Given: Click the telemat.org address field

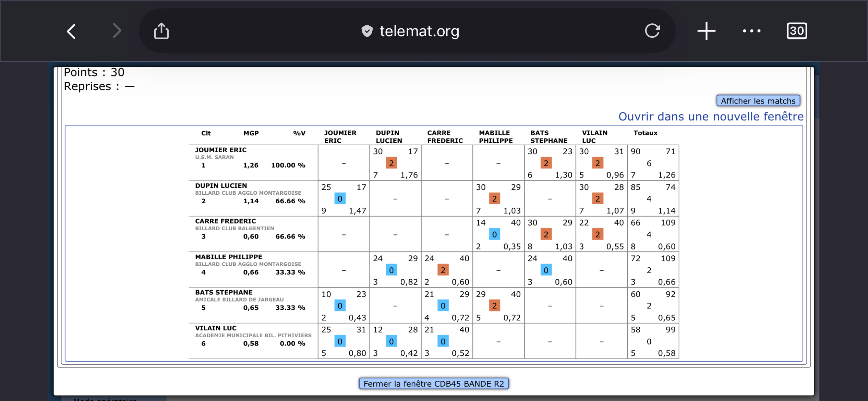Looking at the screenshot, I should click(x=419, y=31).
